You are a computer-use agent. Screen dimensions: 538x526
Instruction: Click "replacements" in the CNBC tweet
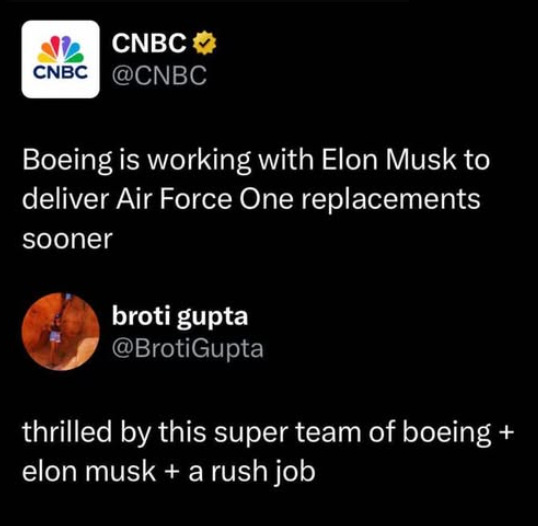(x=391, y=201)
